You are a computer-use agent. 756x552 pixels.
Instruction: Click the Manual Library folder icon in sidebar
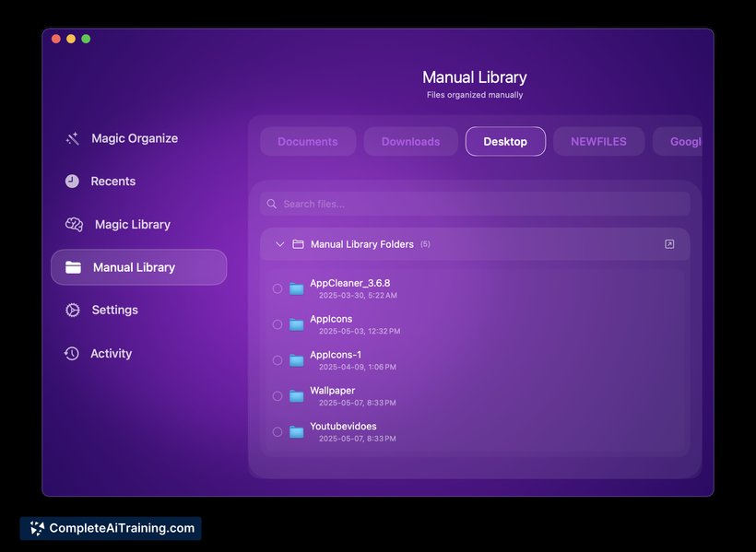73,267
